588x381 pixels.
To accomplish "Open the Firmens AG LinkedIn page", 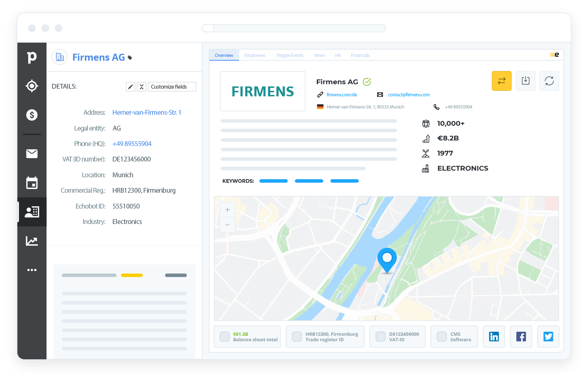I will click(494, 336).
